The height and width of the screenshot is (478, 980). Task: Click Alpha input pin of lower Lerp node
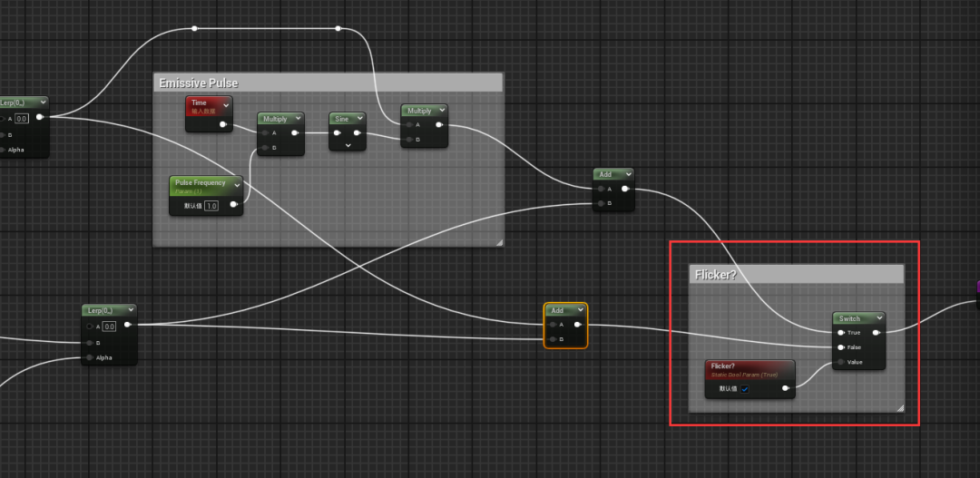[x=90, y=357]
